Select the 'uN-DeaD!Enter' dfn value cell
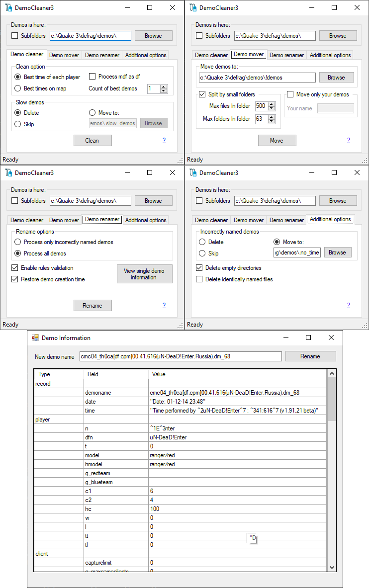369x588 pixels. tap(237, 437)
